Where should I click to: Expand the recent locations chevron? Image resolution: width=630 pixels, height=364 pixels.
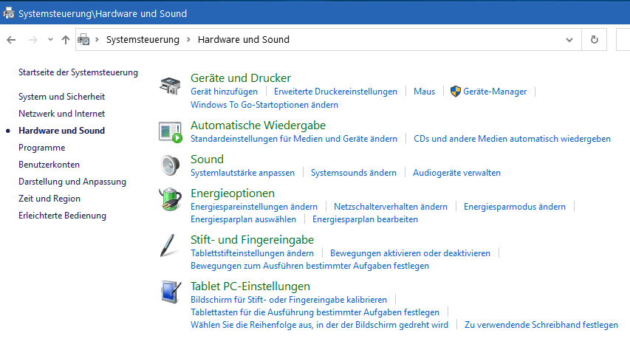(50, 40)
